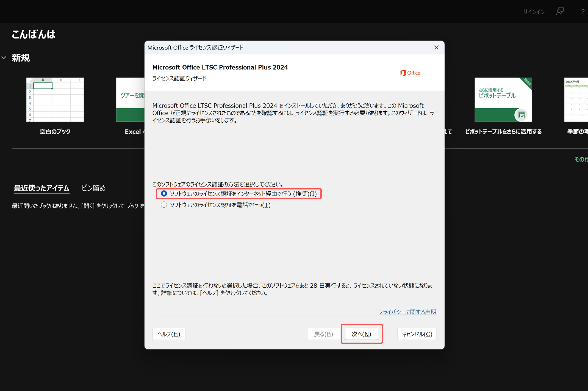Image resolution: width=588 pixels, height=391 pixels.
Task: Open the Excel tour template thumbnail
Action: [130, 100]
